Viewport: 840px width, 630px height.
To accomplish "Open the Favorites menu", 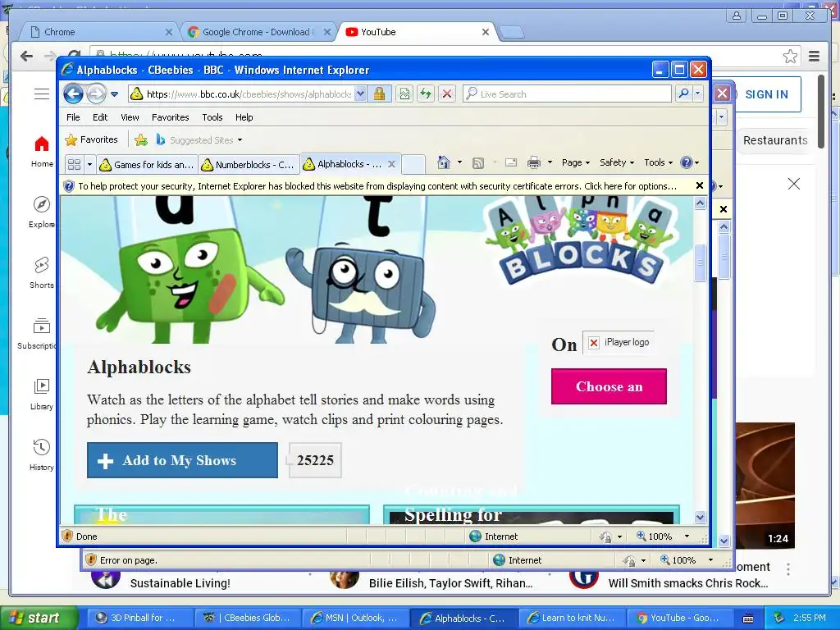I will click(x=171, y=117).
